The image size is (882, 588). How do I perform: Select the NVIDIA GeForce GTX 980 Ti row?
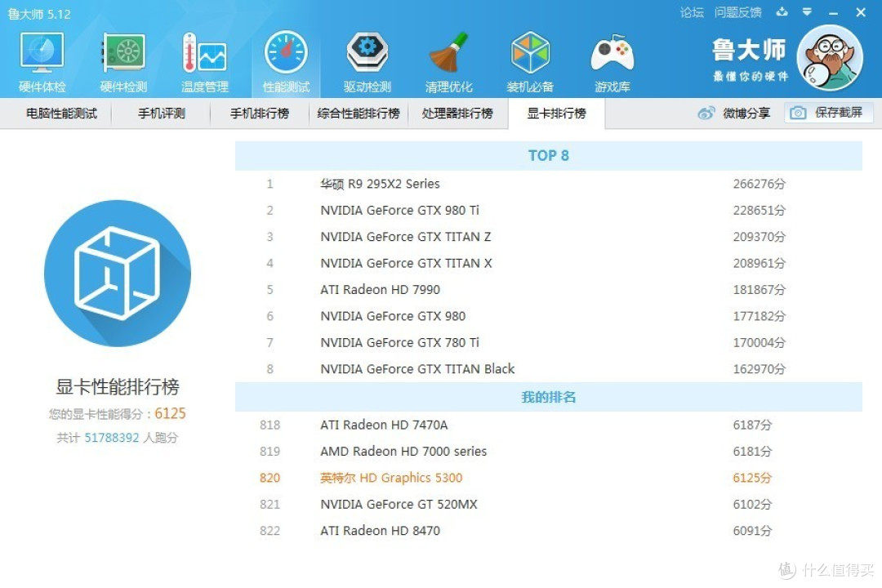(549, 211)
